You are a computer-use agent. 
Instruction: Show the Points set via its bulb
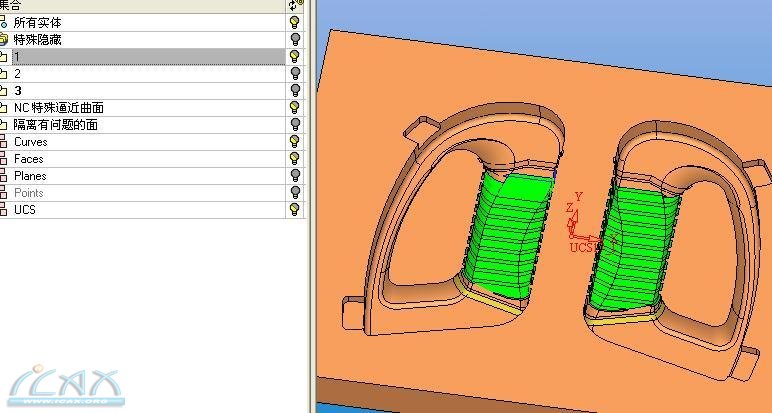pos(294,192)
